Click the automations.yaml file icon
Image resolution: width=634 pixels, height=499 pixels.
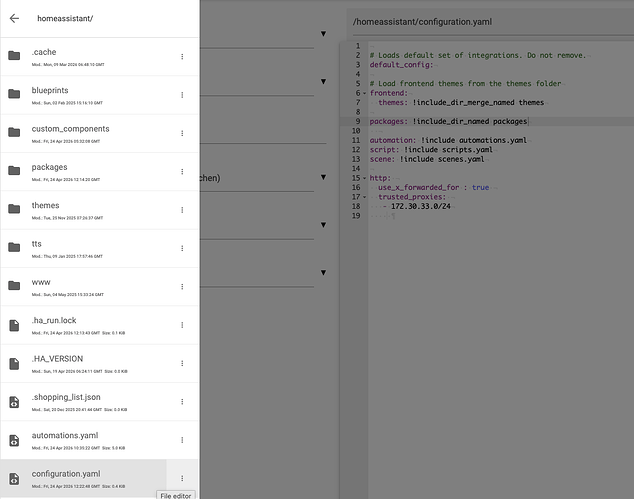coord(14,440)
